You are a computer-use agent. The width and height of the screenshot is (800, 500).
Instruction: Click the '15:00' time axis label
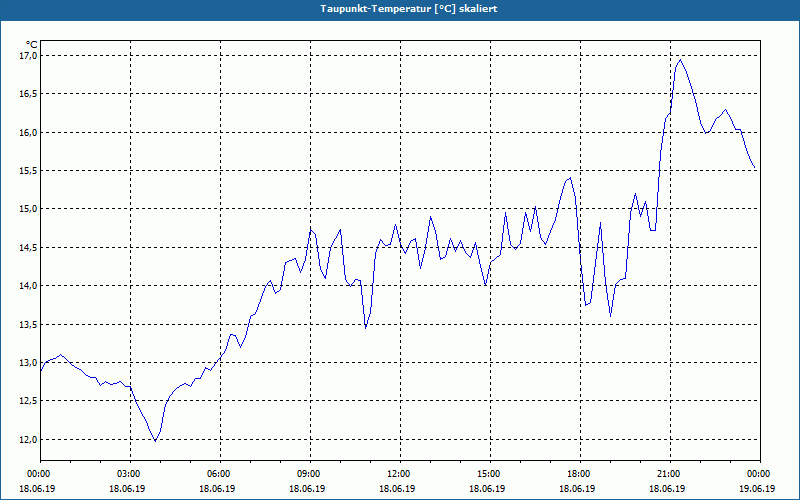click(x=490, y=474)
